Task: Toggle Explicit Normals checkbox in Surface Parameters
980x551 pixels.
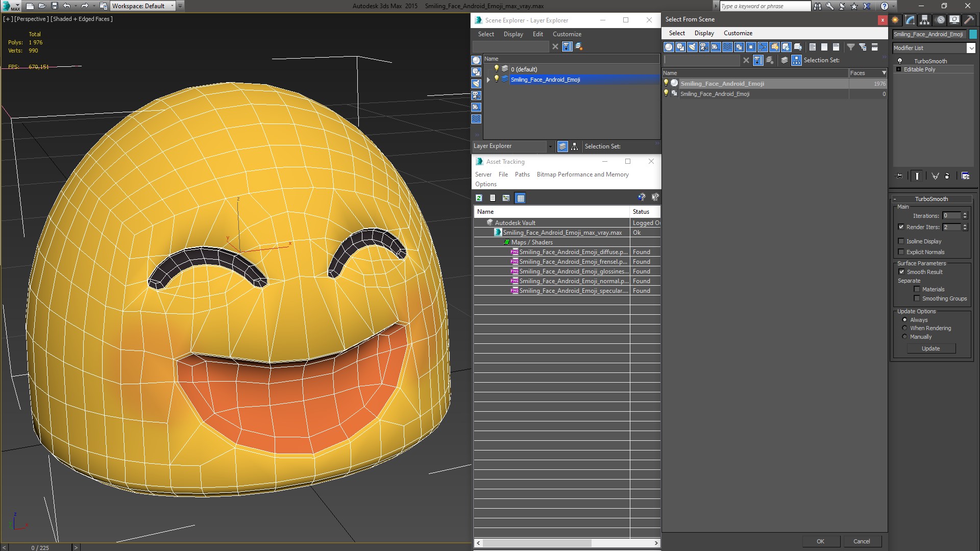Action: coord(901,252)
